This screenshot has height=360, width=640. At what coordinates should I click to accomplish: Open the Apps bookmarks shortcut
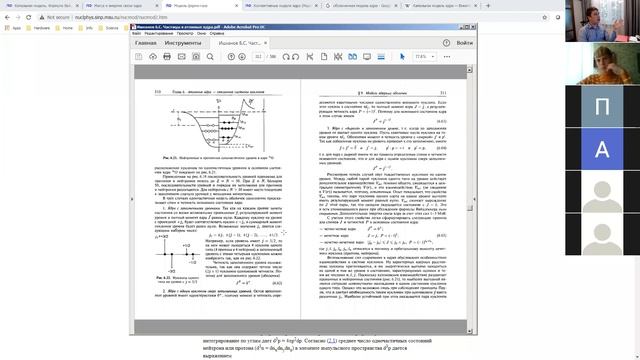click(x=13, y=28)
